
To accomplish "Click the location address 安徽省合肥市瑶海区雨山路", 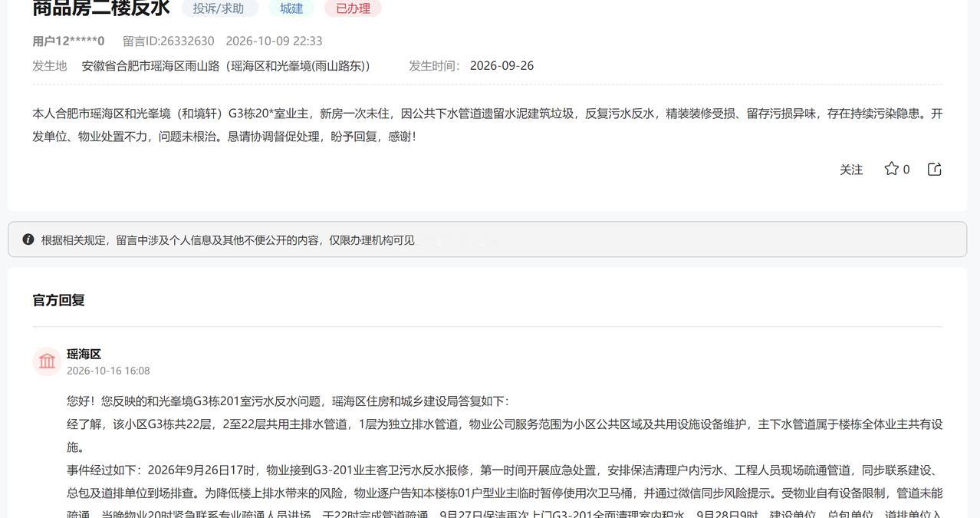I will pos(226,66).
